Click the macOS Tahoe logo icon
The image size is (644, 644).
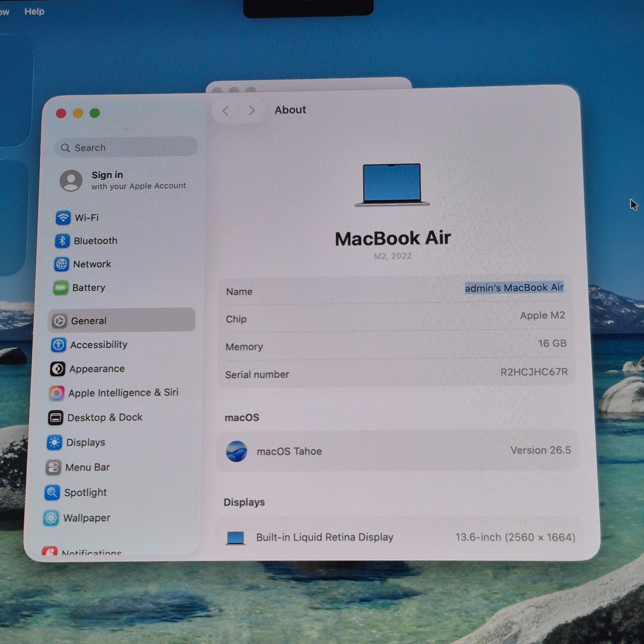(x=237, y=451)
